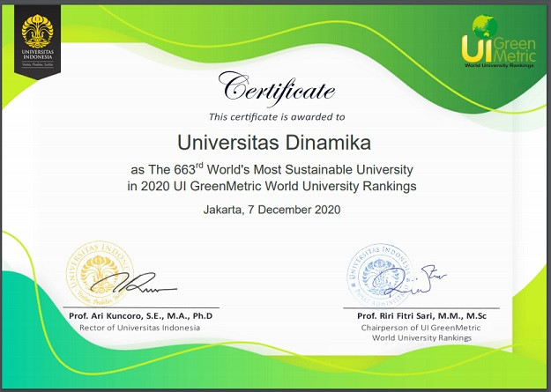
Task: Click the blue Universitas Indonesia stamp
Action: click(381, 275)
